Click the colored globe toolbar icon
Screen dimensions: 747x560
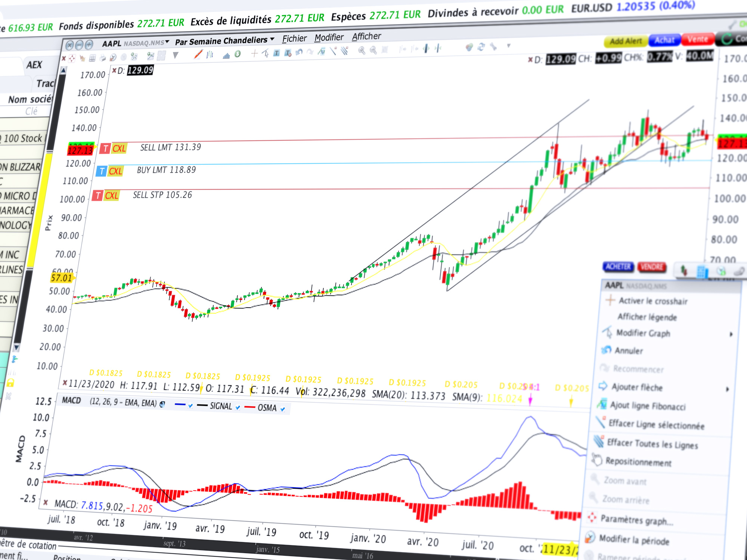(x=469, y=47)
